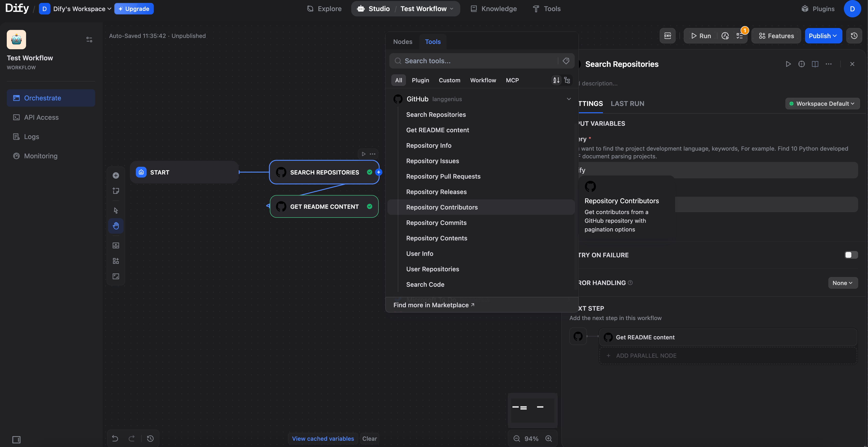Switch to the Nodes tab
Viewport: 868px width, 447px height.
(402, 42)
